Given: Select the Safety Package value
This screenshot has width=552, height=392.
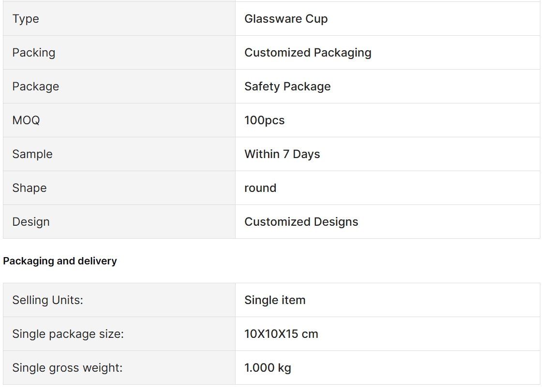Looking at the screenshot, I should 287,87.
